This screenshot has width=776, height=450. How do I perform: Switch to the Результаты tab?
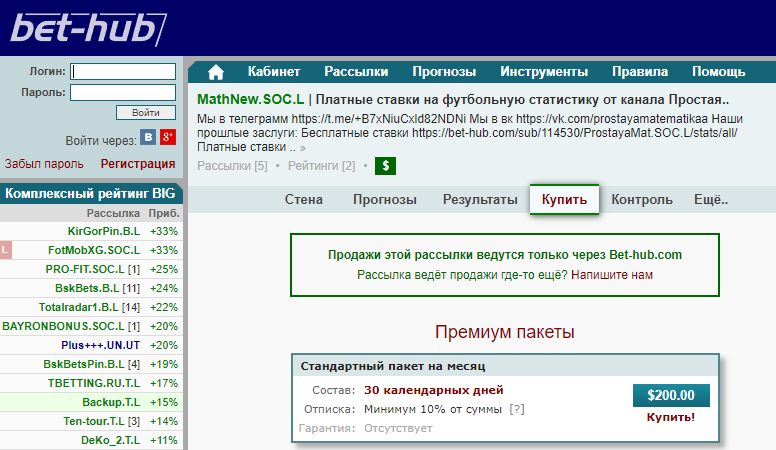pos(480,200)
